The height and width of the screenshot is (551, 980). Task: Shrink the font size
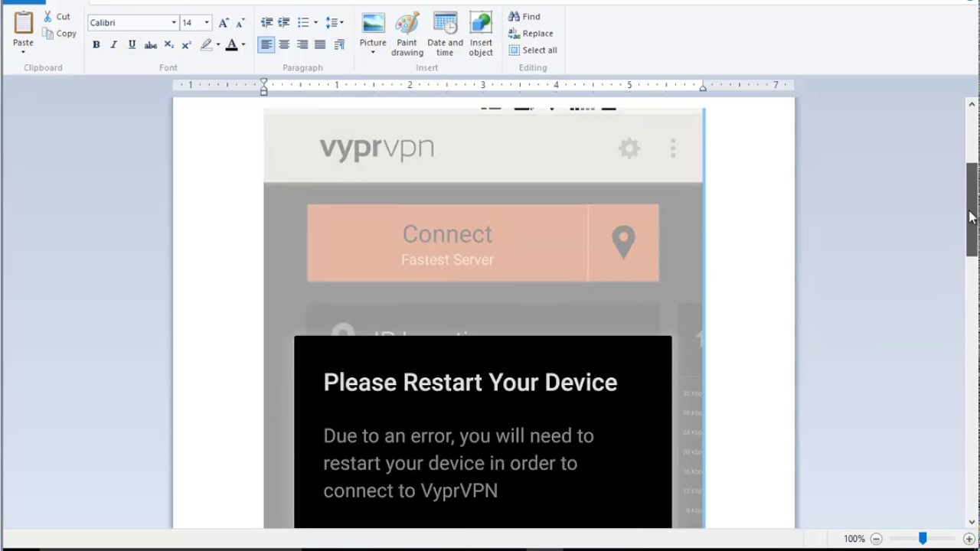[x=240, y=23]
